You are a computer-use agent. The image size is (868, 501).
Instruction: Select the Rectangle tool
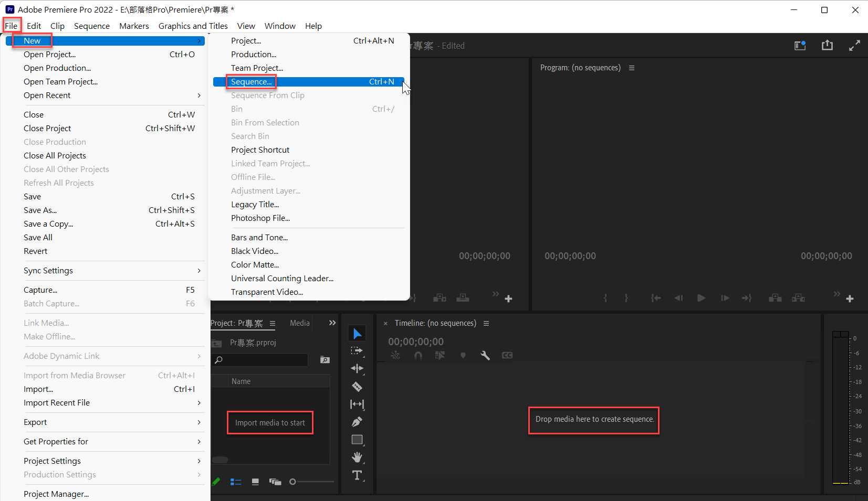357,440
